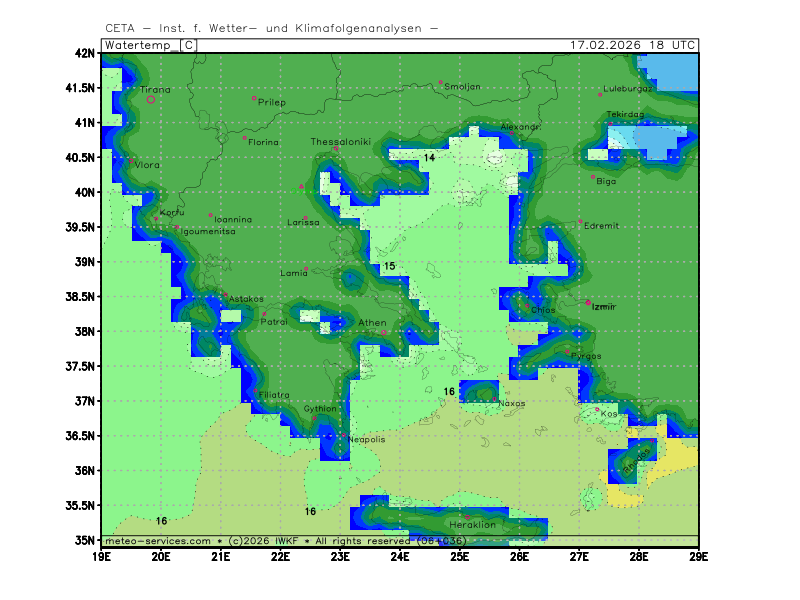Click the CETA institute title text
Viewport: 800px width, 600px height.
(x=270, y=28)
